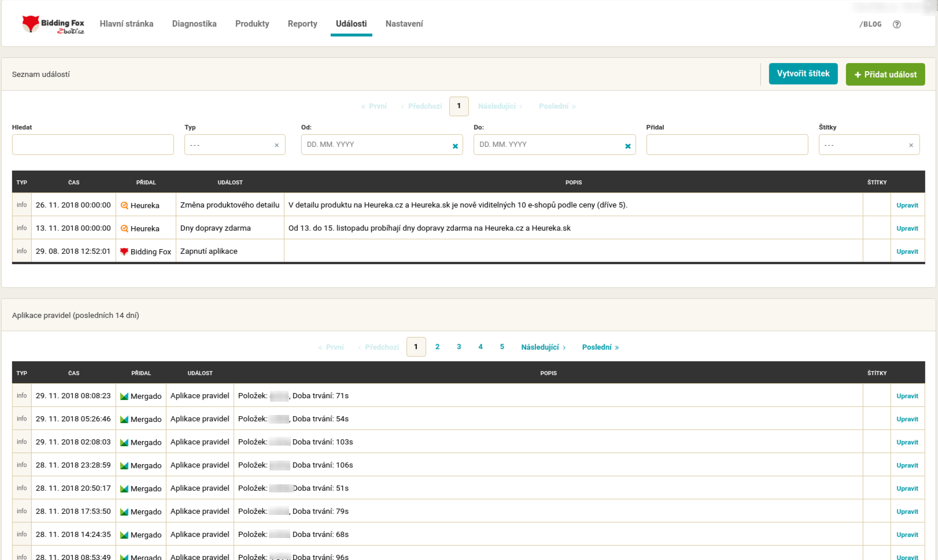Click Upravit for Dny dopravy zdarma event
This screenshot has width=938, height=560.
(907, 229)
